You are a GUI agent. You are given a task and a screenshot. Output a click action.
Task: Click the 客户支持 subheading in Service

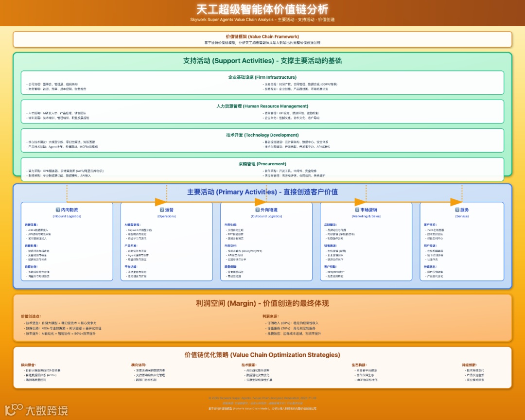pyautogui.click(x=430, y=225)
